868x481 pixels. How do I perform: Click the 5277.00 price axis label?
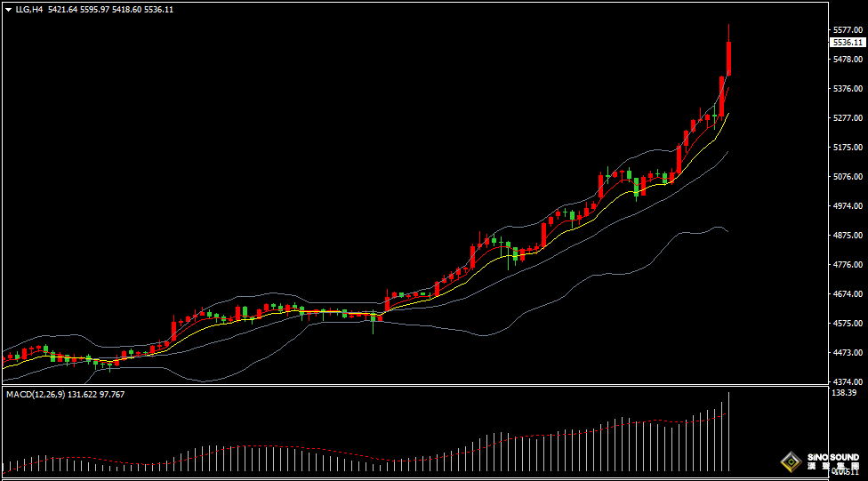click(846, 118)
